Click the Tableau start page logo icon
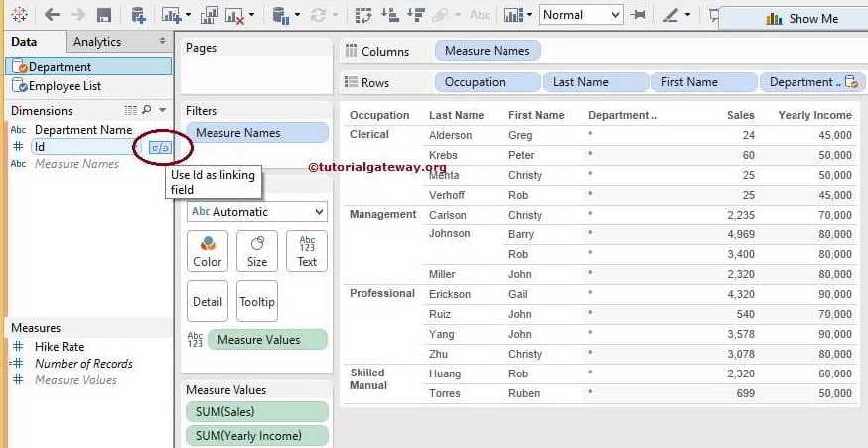Screen dimensions: 868x448 coord(20,15)
